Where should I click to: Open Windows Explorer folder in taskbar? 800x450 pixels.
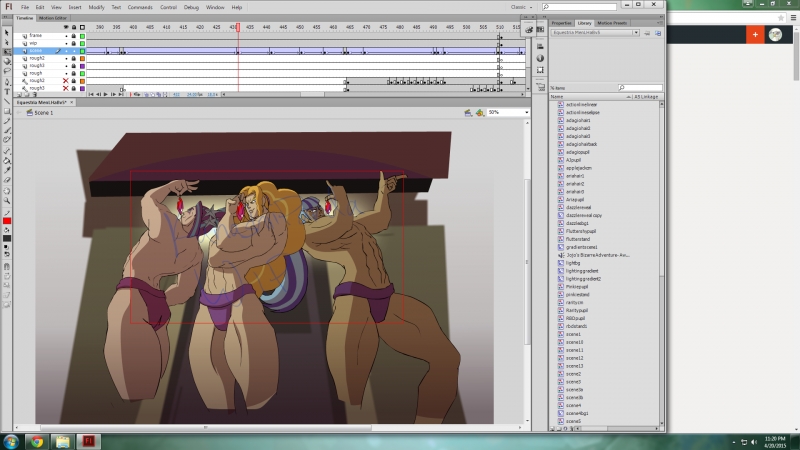click(x=63, y=440)
